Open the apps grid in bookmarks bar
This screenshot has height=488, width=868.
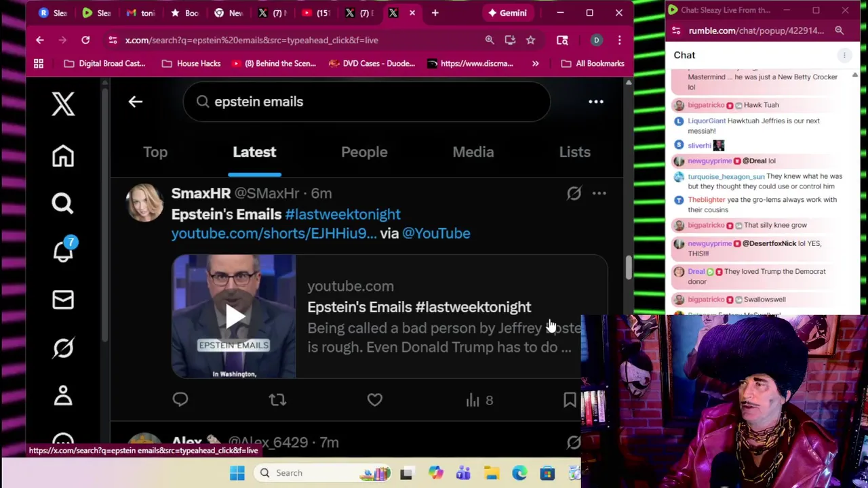(x=39, y=64)
